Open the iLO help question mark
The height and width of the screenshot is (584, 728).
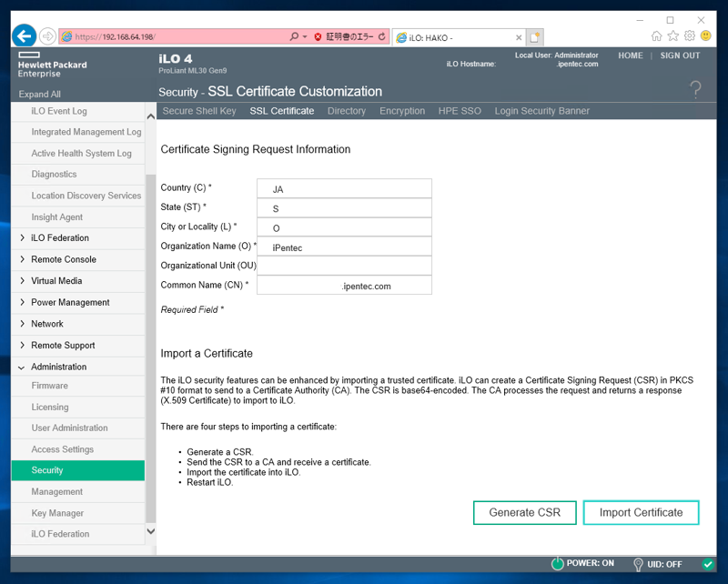(x=695, y=89)
